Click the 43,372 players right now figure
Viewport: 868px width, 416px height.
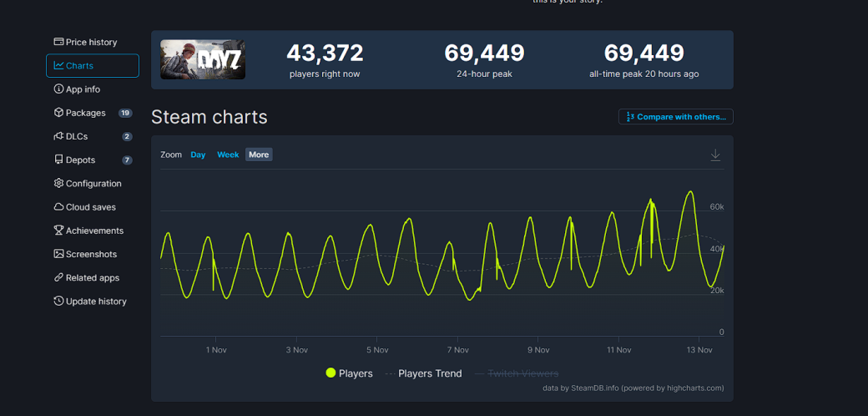click(x=325, y=53)
